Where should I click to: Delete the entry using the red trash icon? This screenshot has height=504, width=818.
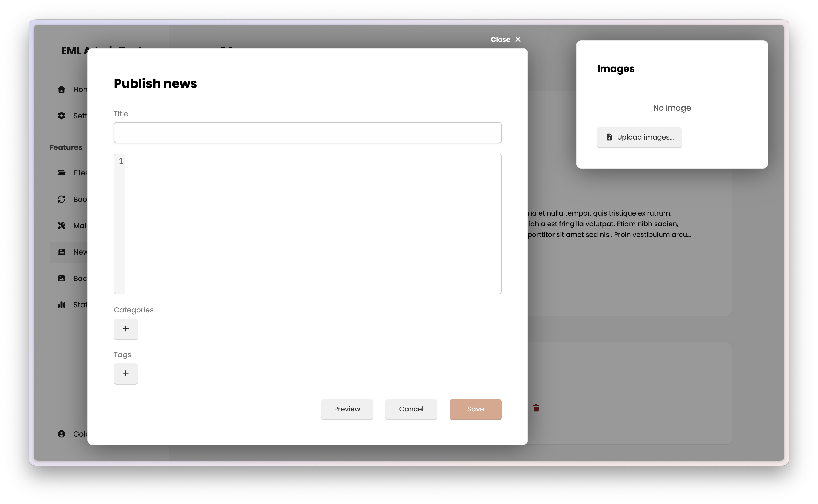click(536, 408)
